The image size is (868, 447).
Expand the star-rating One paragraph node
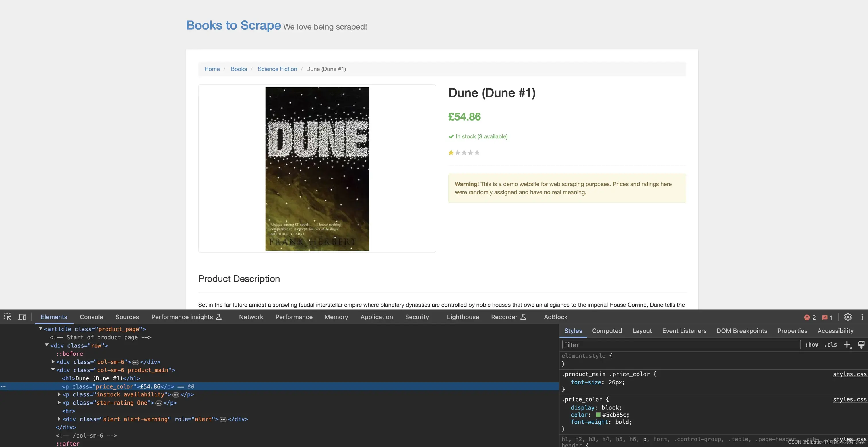(59, 403)
